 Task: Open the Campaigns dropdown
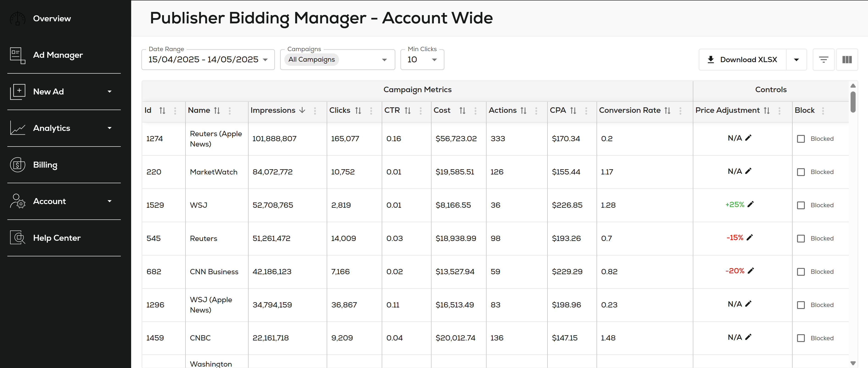337,60
